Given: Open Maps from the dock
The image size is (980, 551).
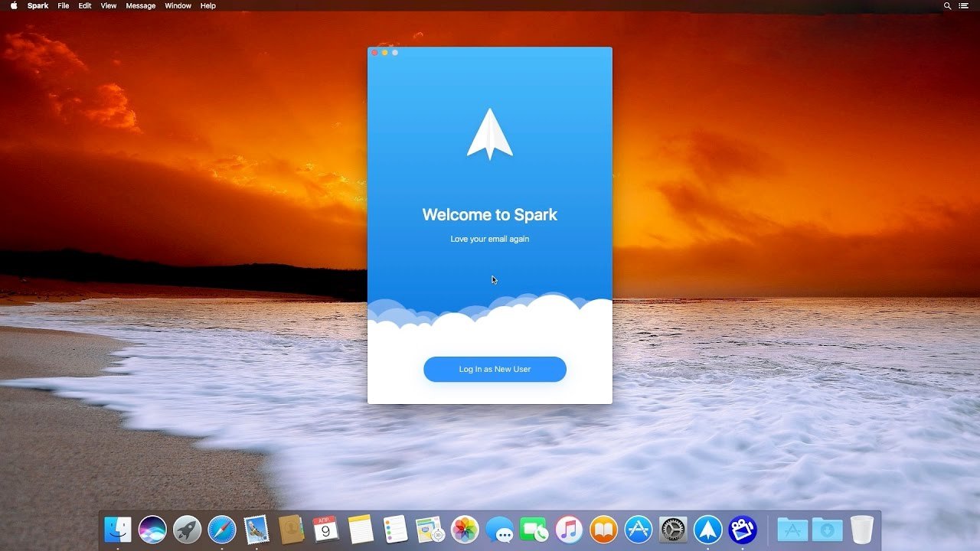Looking at the screenshot, I should (430, 529).
